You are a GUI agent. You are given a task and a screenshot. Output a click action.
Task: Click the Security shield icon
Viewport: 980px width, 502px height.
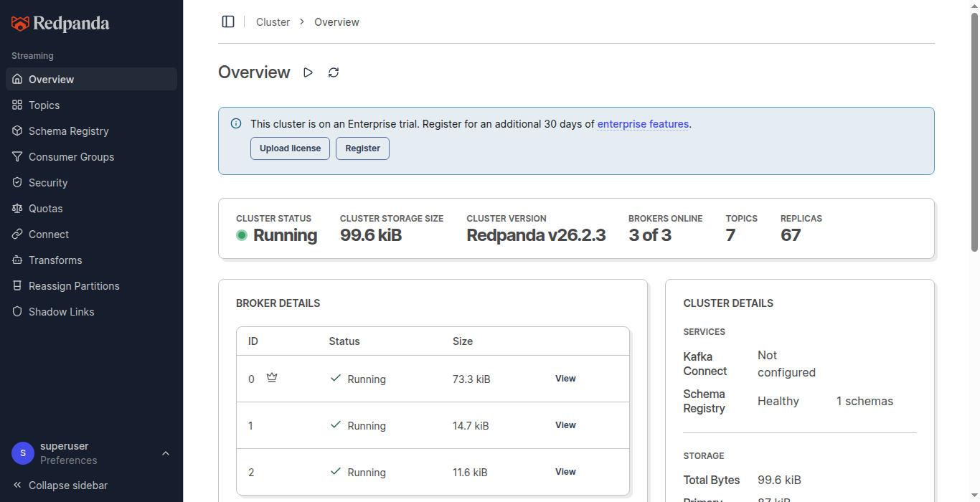click(x=17, y=182)
